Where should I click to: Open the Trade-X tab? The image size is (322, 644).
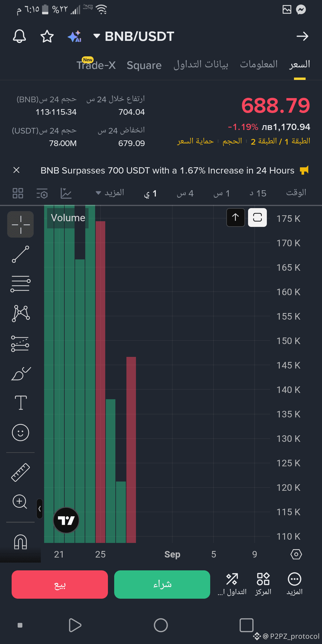[96, 64]
